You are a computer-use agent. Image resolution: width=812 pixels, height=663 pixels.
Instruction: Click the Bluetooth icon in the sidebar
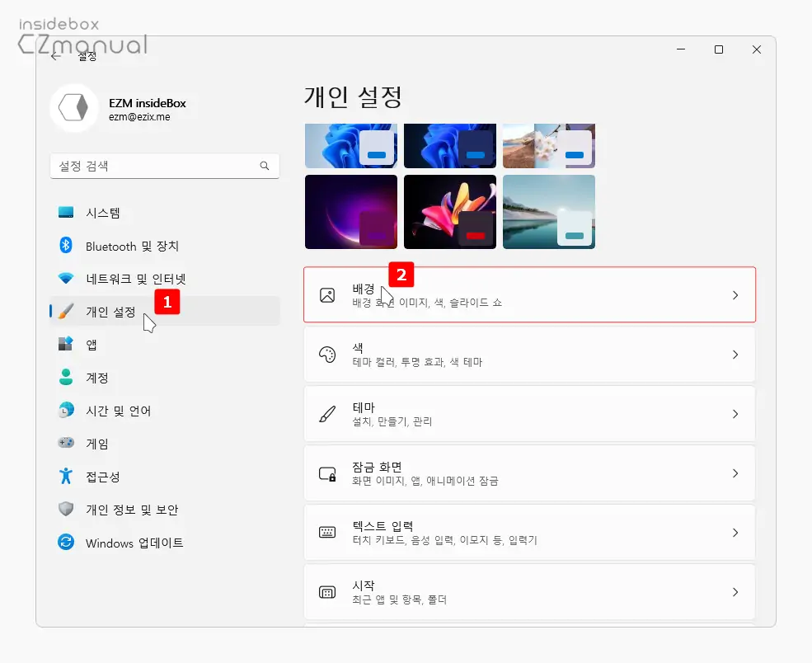(x=66, y=246)
